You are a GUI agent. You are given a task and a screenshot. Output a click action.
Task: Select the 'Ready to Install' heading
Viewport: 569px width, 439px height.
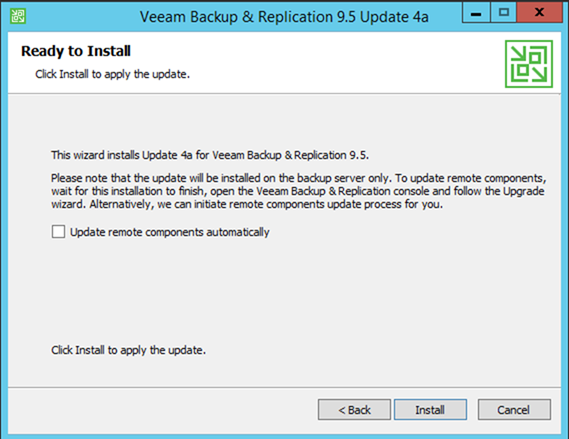tap(76, 51)
